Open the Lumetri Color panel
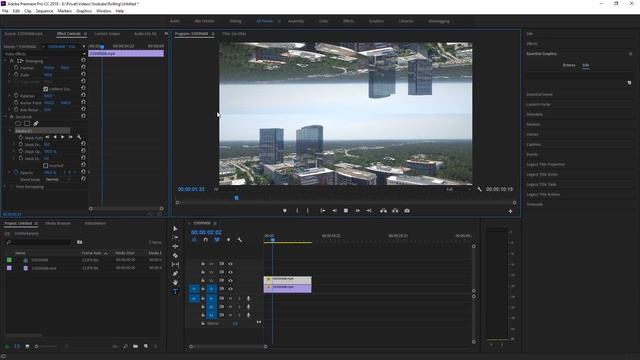This screenshot has height=360, width=640. 538,104
